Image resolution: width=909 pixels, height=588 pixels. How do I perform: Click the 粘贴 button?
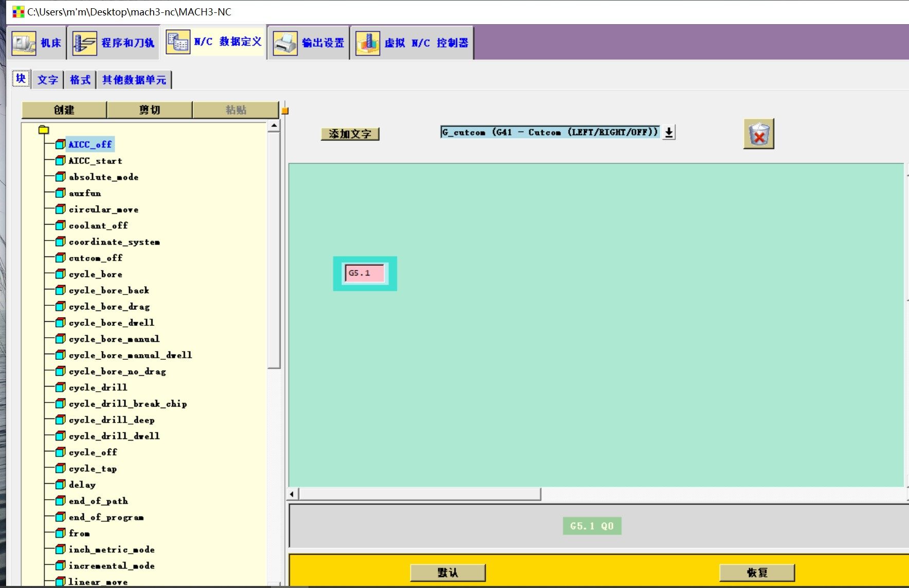coord(236,110)
